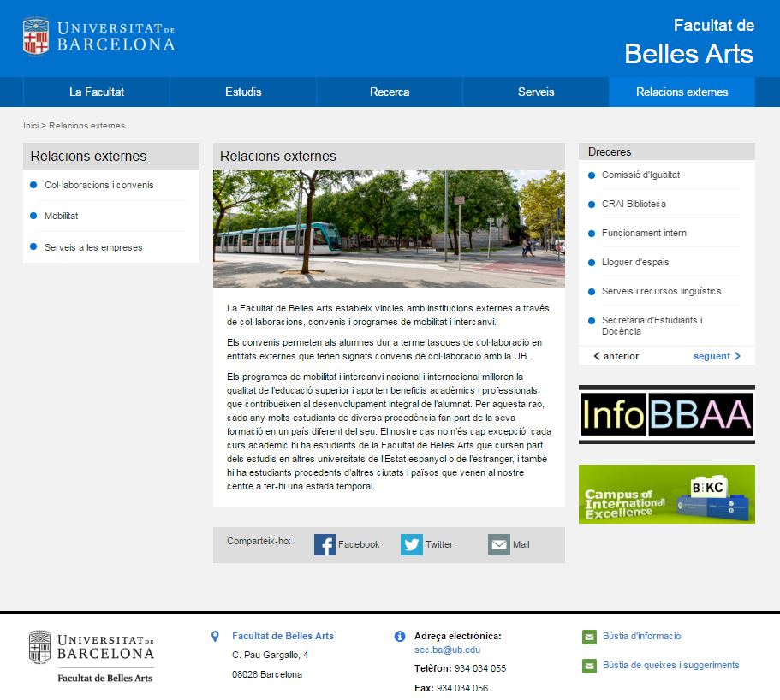The height and width of the screenshot is (700, 780).
Task: Open the Mobilitat sidebar link
Action: [62, 216]
